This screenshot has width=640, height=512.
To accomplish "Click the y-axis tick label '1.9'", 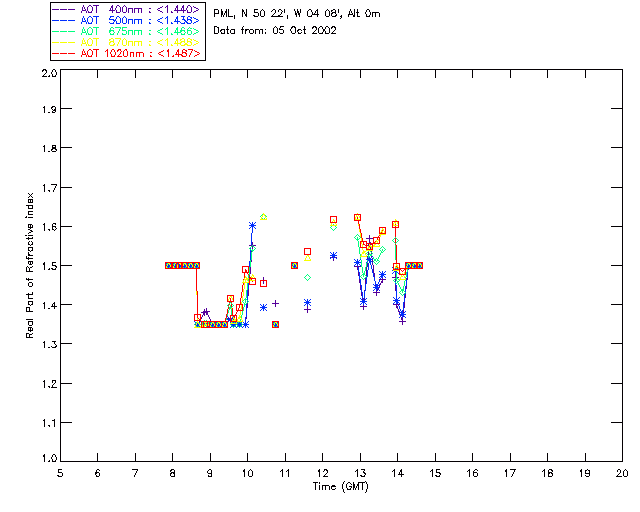I will click(x=49, y=109).
